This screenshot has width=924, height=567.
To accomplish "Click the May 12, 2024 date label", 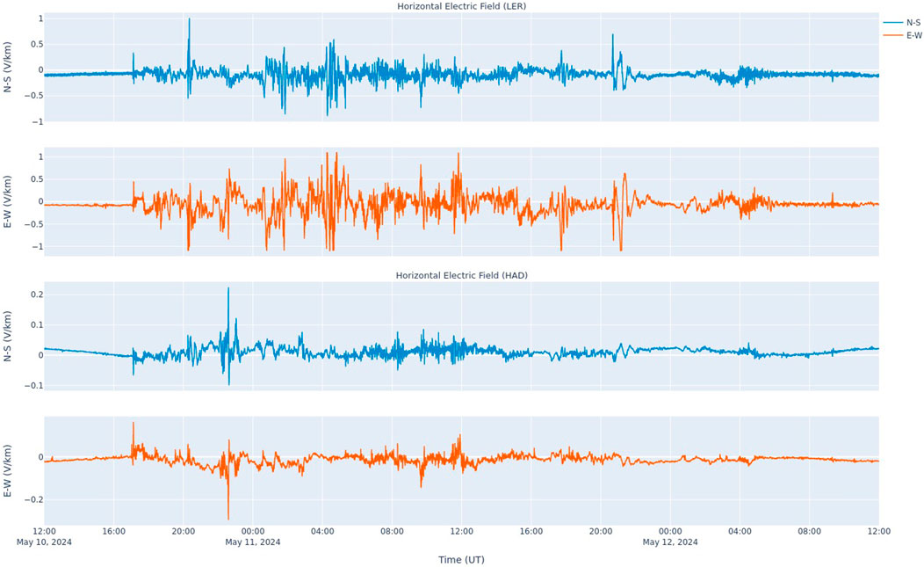I will (670, 542).
